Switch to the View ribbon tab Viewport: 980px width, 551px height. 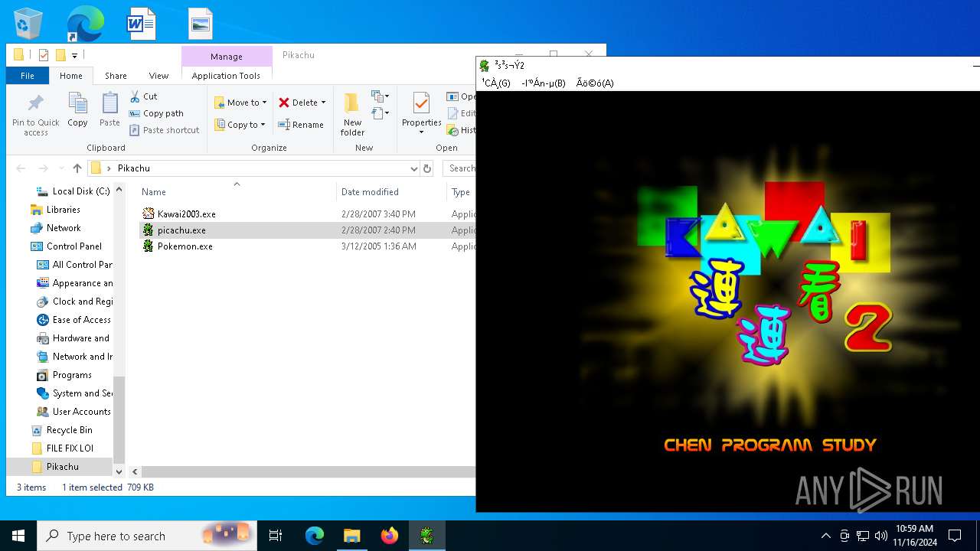158,76
